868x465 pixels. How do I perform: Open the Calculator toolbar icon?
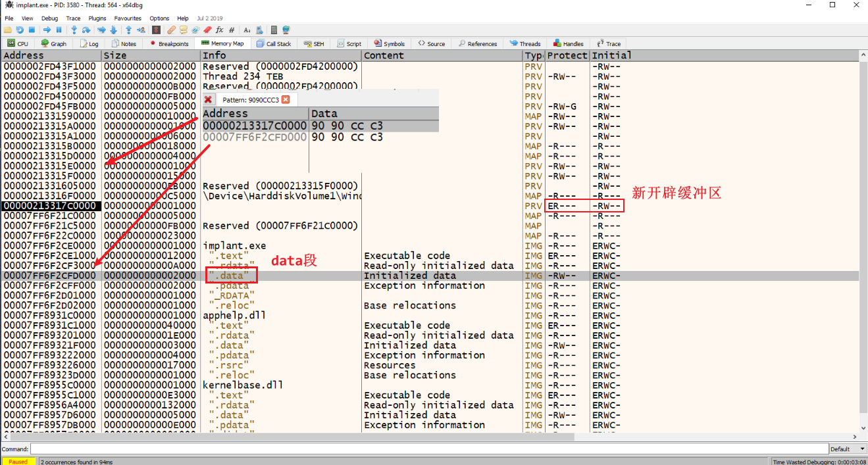tap(274, 30)
